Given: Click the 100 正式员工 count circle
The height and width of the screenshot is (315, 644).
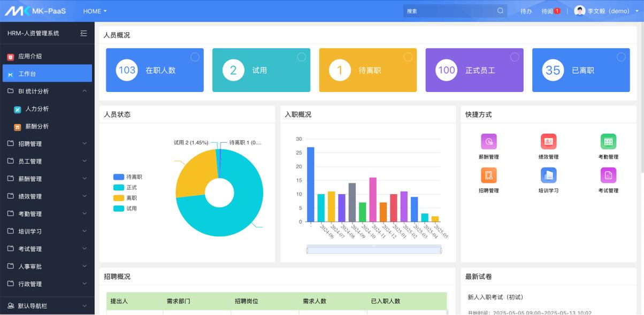Looking at the screenshot, I should (447, 70).
